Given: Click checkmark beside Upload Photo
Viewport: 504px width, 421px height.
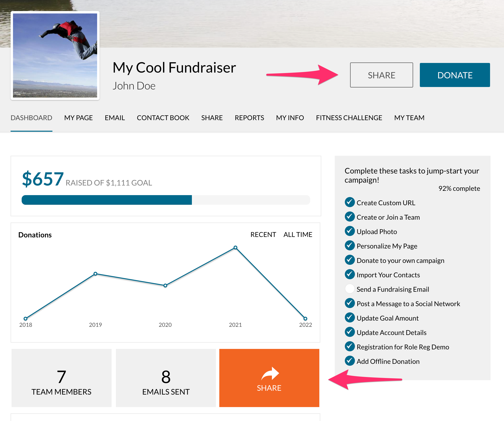Looking at the screenshot, I should [350, 231].
